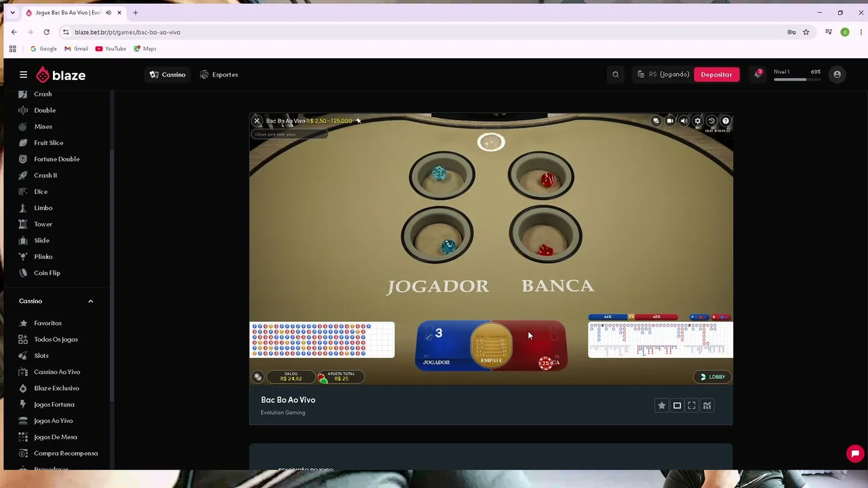This screenshot has width=868, height=488.
Task: Click the chat input field in game
Action: click(x=290, y=134)
